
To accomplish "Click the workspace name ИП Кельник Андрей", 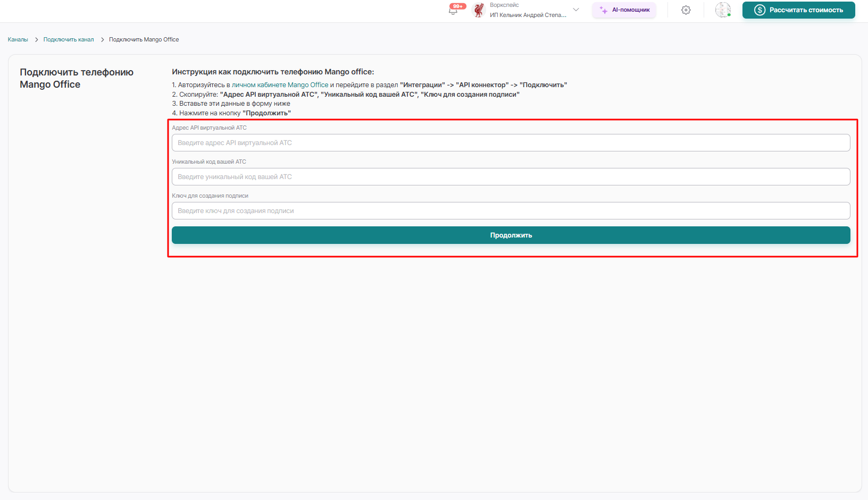I will pyautogui.click(x=528, y=15).
